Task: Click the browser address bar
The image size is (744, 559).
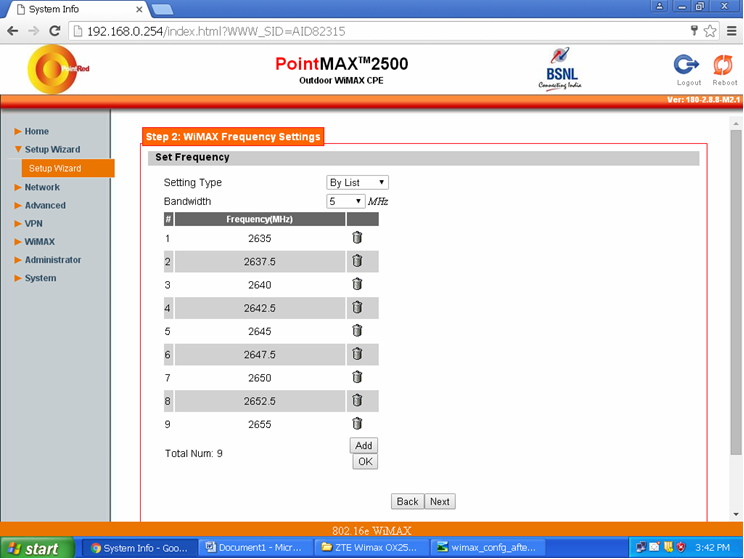Action: pyautogui.click(x=380, y=31)
